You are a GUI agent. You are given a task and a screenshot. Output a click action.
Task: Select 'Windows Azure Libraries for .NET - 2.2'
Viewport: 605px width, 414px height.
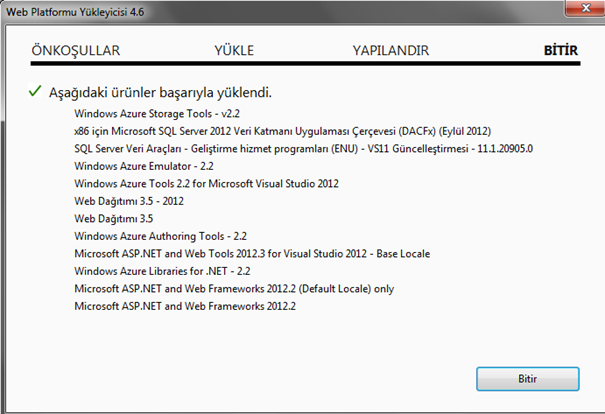[x=162, y=271]
